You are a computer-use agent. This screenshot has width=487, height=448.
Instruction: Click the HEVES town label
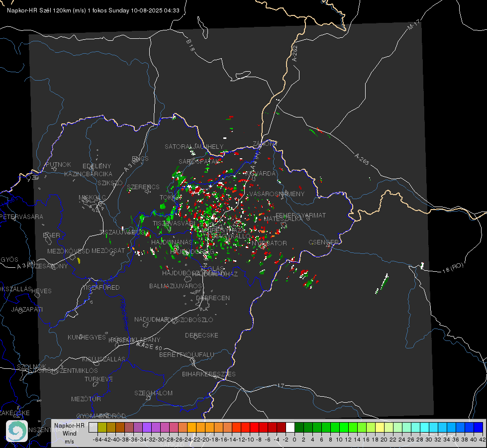[x=41, y=291]
